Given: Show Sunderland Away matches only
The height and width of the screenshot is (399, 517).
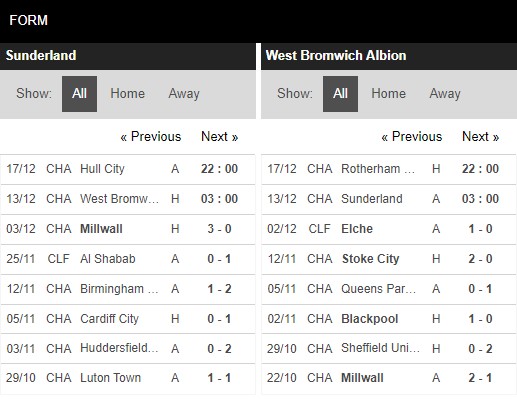Looking at the screenshot, I should (x=184, y=94).
